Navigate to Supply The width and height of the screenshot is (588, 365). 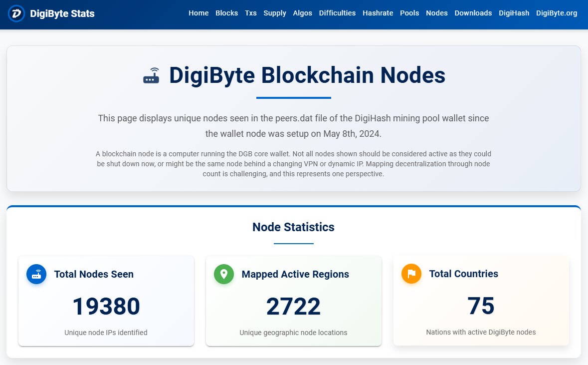[x=274, y=13]
